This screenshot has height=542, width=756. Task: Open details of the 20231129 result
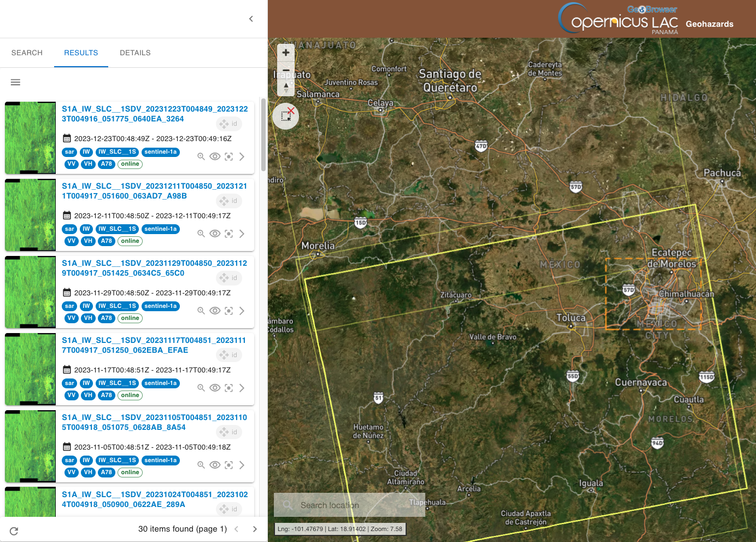(242, 311)
